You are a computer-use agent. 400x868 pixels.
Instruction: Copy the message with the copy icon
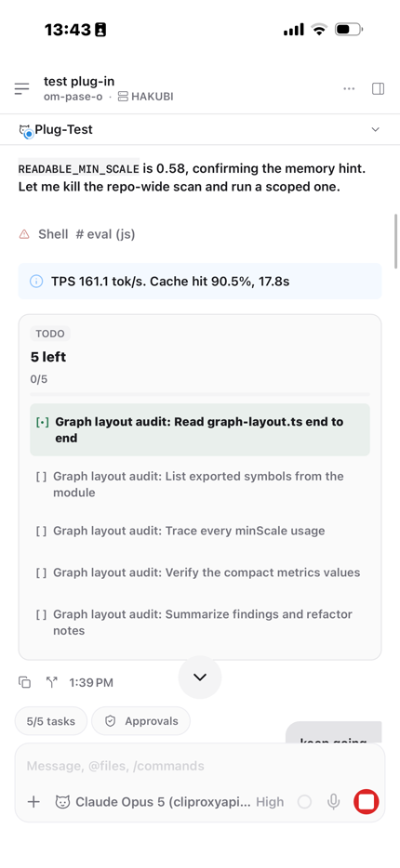click(x=25, y=682)
